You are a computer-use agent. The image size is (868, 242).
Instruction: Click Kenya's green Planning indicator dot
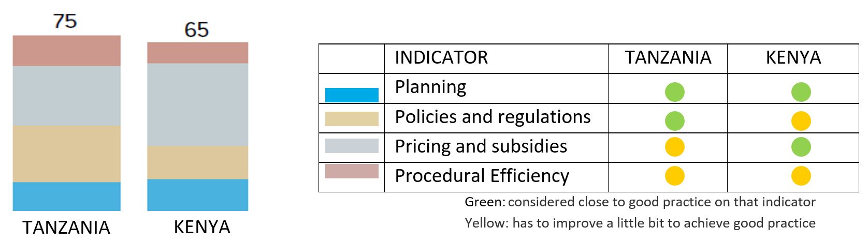click(801, 92)
